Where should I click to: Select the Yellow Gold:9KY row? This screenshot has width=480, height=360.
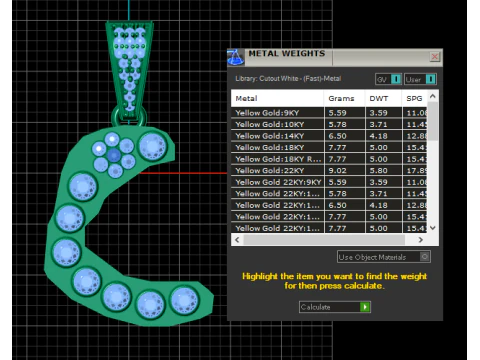tap(329, 113)
